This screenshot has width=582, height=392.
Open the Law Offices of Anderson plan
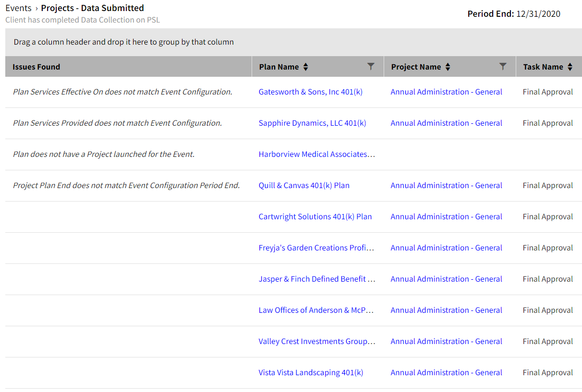click(x=316, y=310)
